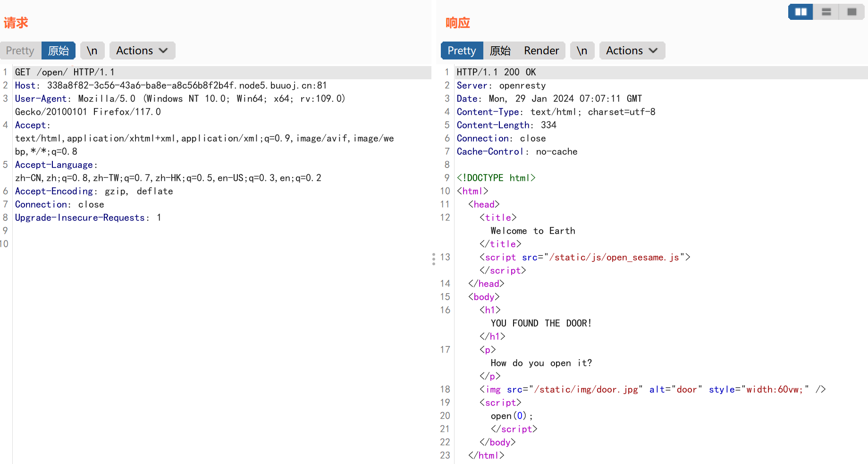Viewport: 868px width, 464px height.
Task: Click the Accept-Encoding header line
Action: 94,191
